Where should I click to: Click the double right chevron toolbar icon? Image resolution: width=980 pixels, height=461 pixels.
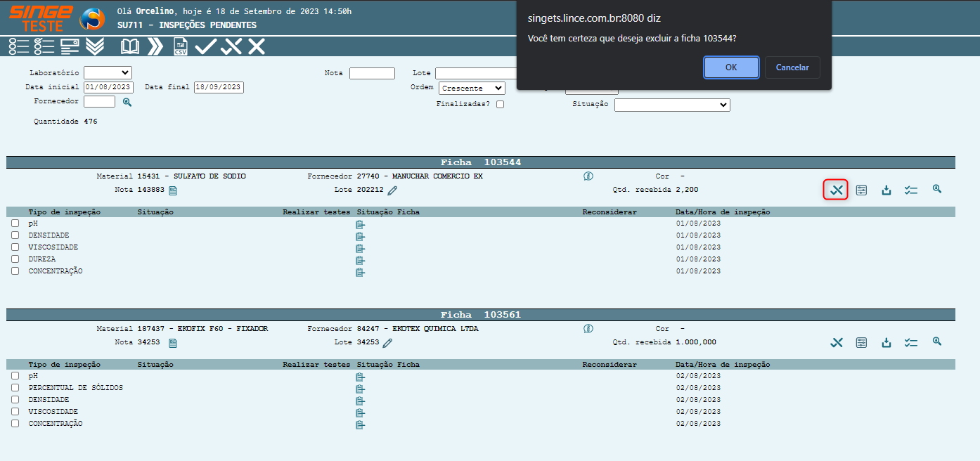155,47
